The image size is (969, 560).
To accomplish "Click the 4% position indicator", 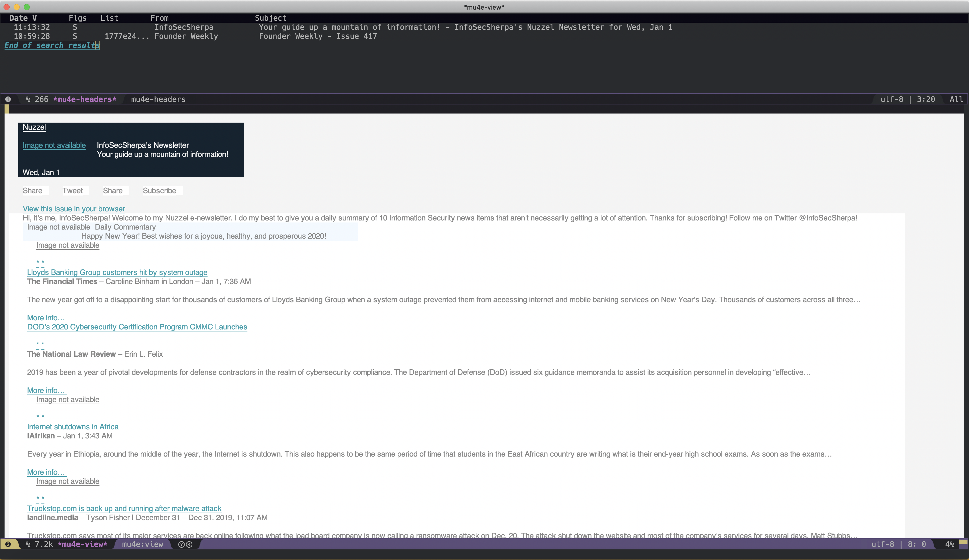I will [x=950, y=544].
